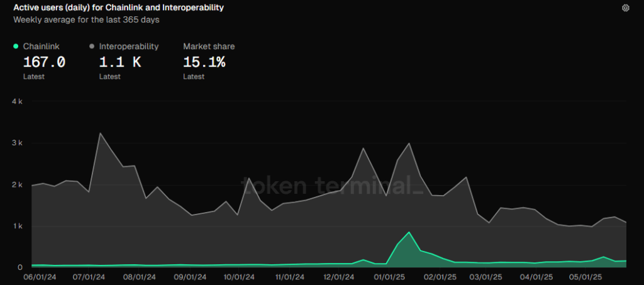The height and width of the screenshot is (285, 644).
Task: Click the 4 k y-axis label
Action: pyautogui.click(x=17, y=101)
